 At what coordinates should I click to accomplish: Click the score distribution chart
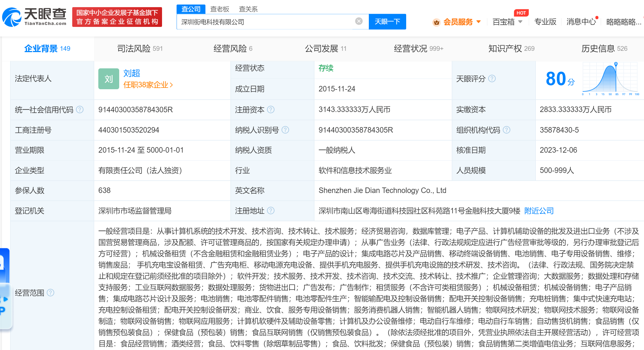pos(611,79)
